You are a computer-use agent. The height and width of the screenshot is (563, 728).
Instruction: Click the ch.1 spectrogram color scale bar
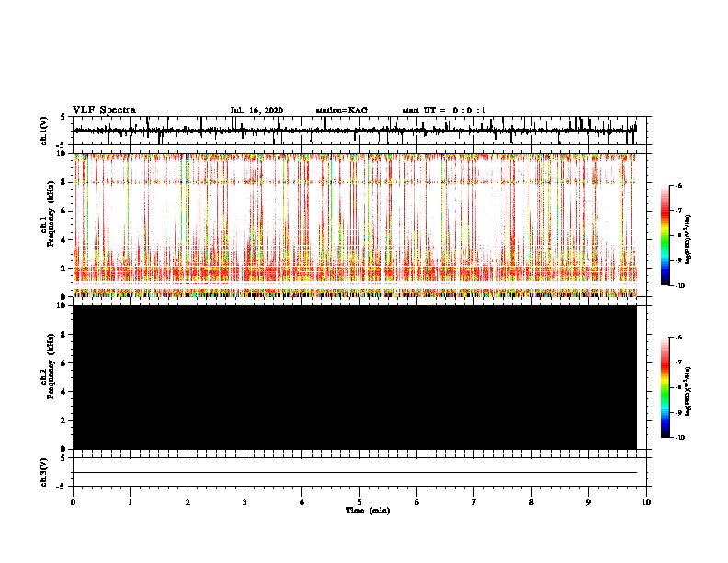pyautogui.click(x=665, y=236)
